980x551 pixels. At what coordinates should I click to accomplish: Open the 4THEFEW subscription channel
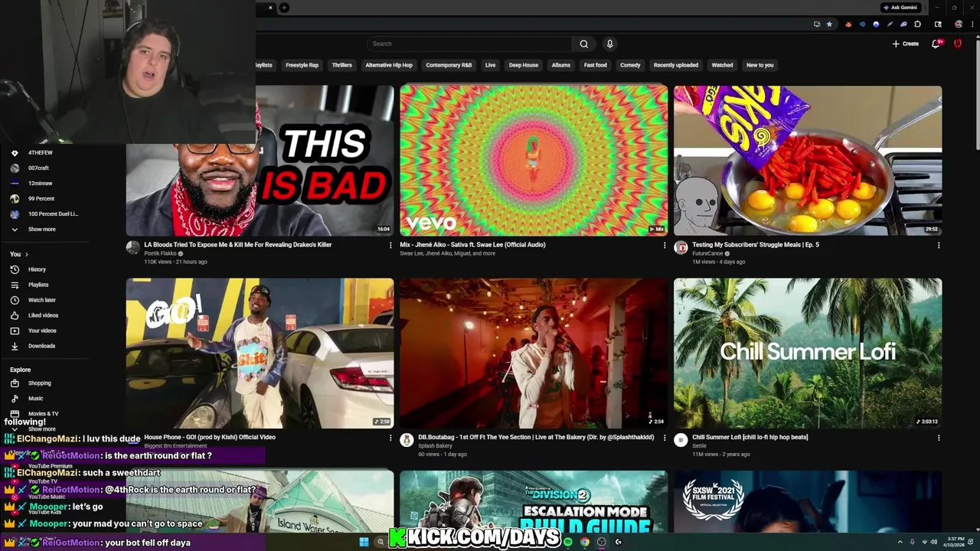tap(40, 153)
